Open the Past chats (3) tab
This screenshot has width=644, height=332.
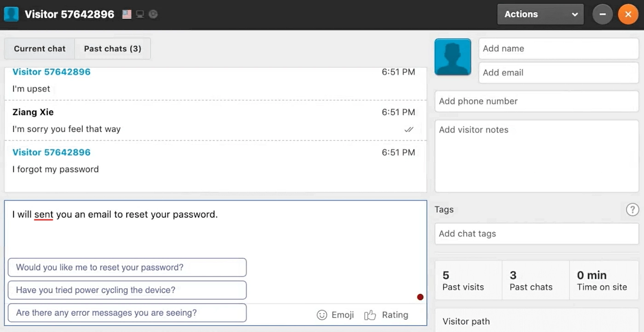tap(113, 49)
